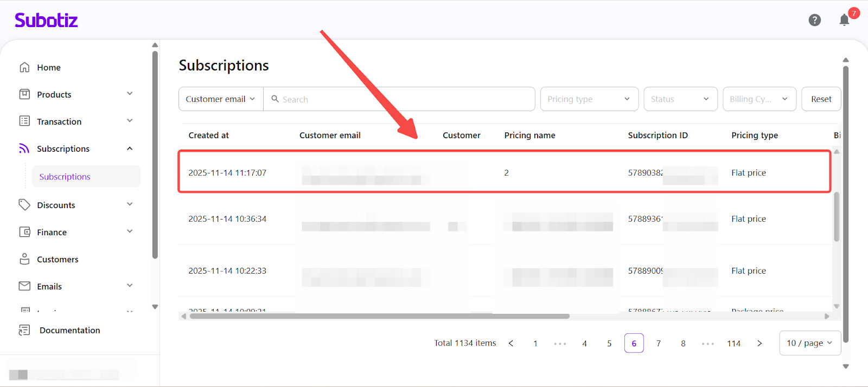Click the Customers person icon
Image resolution: width=868 pixels, height=387 pixels.
tap(24, 259)
